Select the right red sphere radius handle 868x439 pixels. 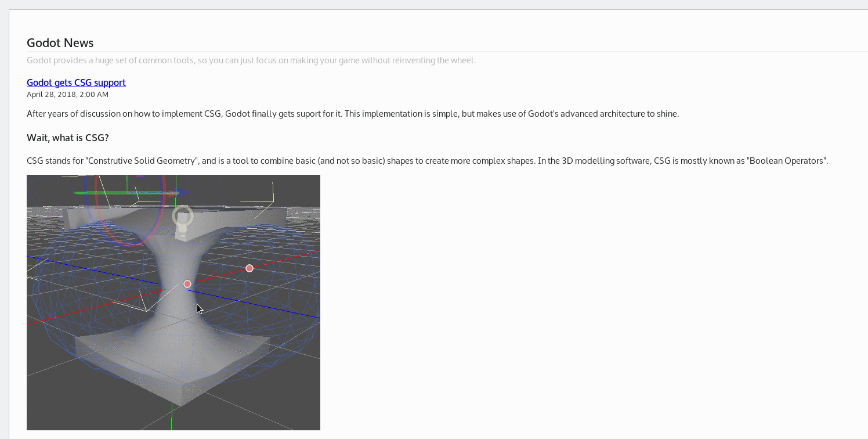click(x=249, y=268)
